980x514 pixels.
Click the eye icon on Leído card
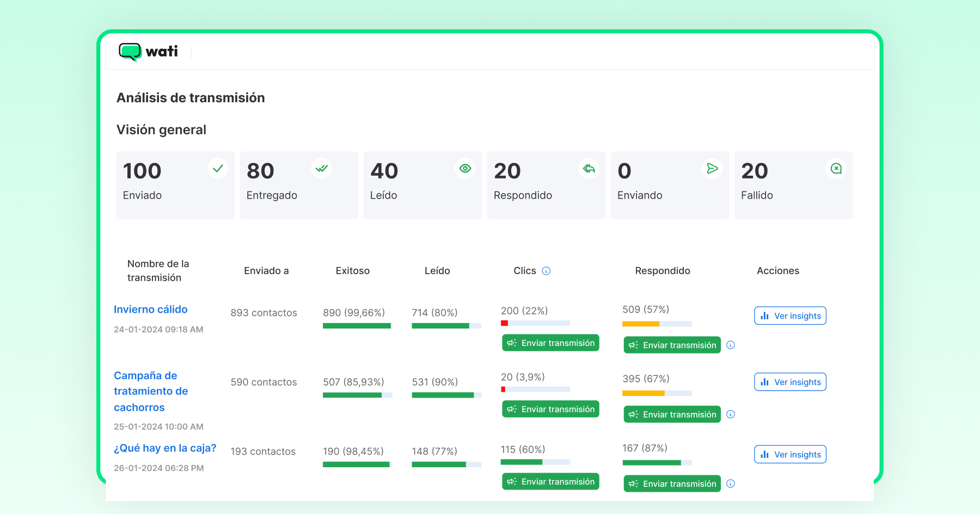(x=465, y=169)
